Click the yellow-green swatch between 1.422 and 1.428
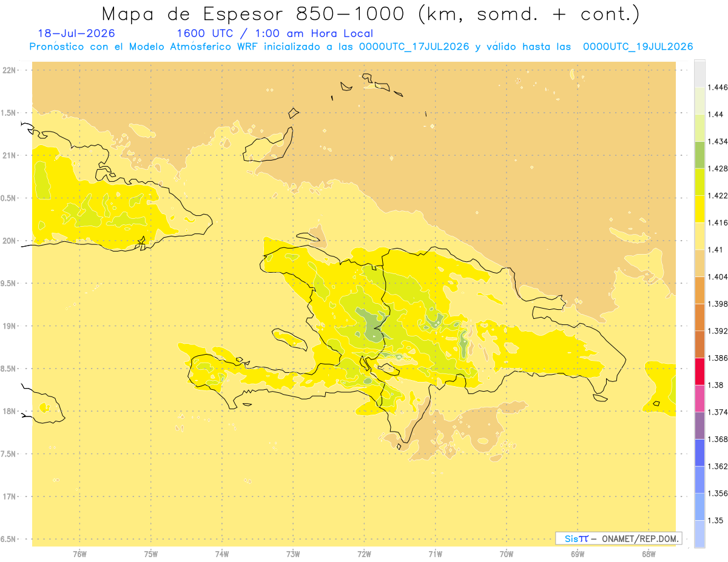728x562 pixels. [699, 182]
